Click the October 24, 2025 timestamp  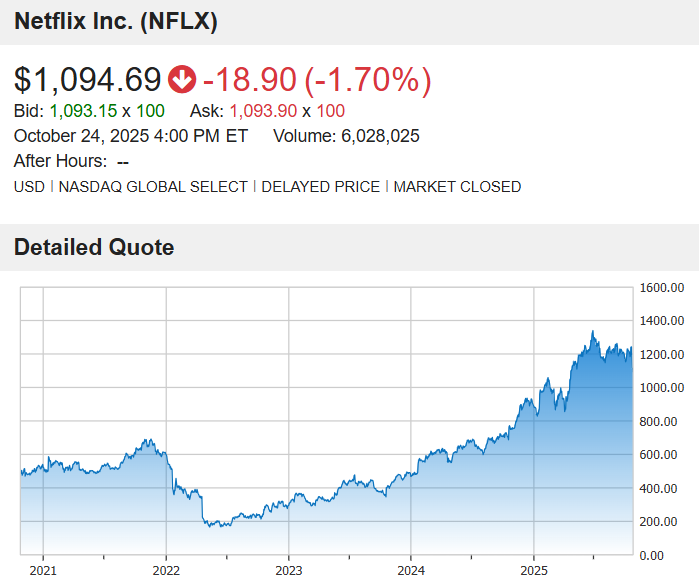(x=130, y=136)
